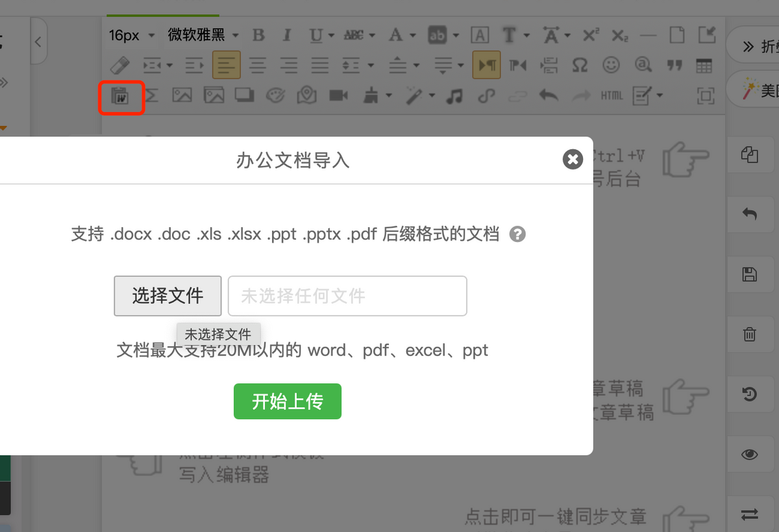
Task: Click the arrow-in-box import icon at row end
Action: point(707,35)
